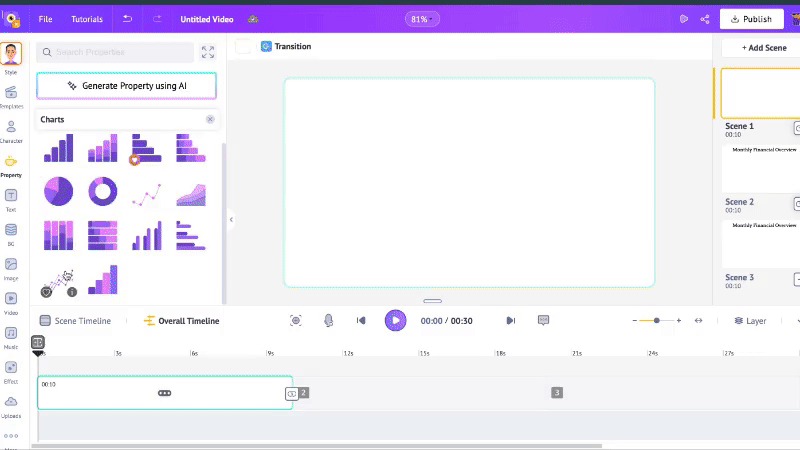Screen dimensions: 800x450
Task: Click the scene clip options dots on timeline
Action: (164, 393)
